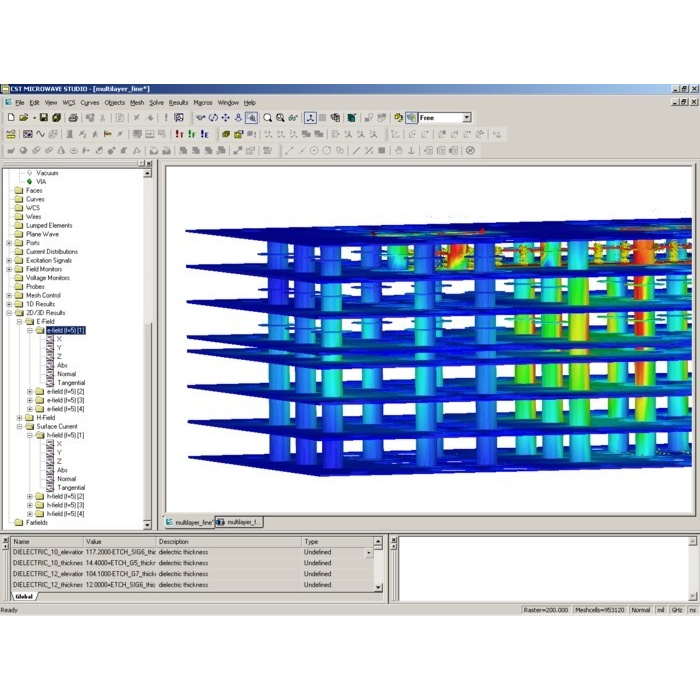Click the red-green transient solver icon
Screen dimensions: 700x700
point(179,134)
